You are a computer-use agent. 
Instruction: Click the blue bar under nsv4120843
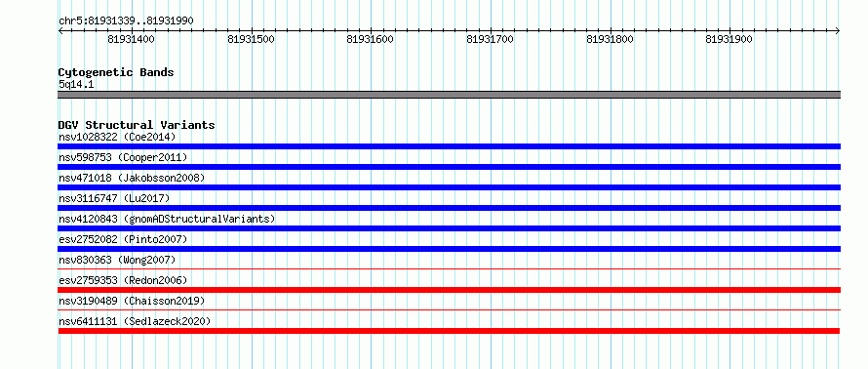click(449, 228)
